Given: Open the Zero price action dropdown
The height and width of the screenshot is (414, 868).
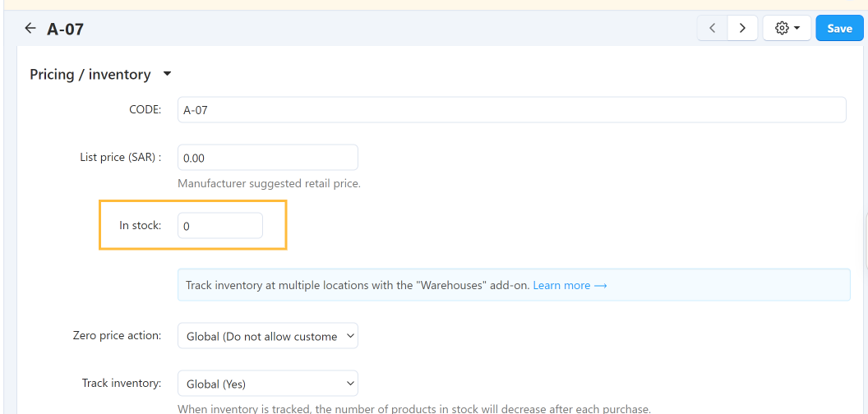Looking at the screenshot, I should [268, 336].
